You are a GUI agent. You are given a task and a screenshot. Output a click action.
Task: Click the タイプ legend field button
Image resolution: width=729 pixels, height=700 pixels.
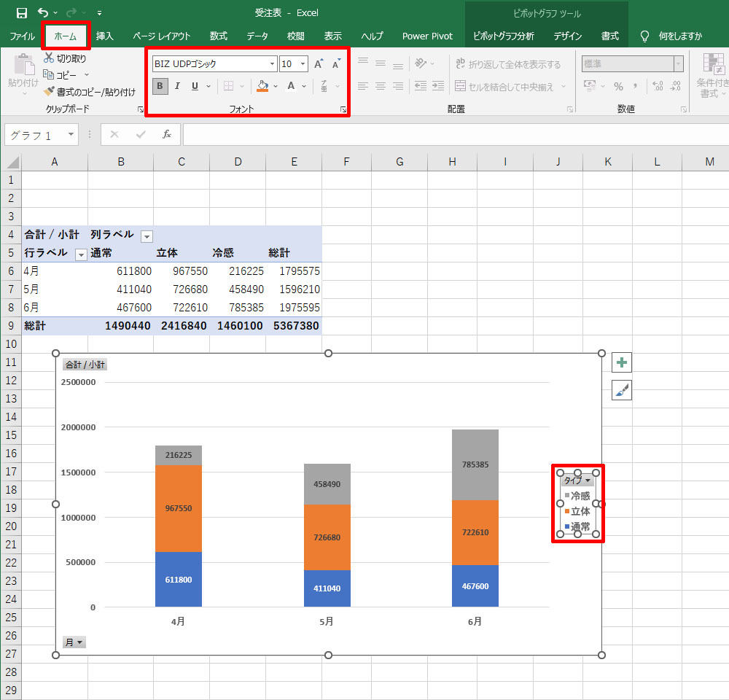tap(577, 480)
